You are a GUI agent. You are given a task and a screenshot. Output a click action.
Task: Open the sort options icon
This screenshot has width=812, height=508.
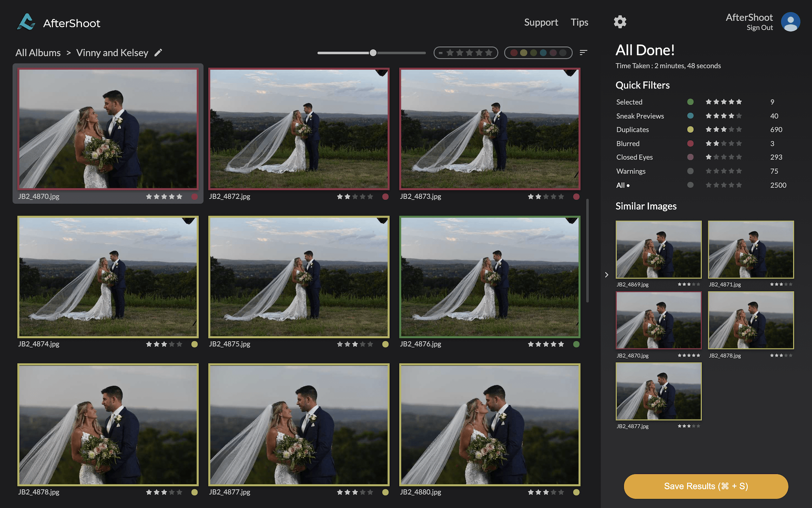583,53
